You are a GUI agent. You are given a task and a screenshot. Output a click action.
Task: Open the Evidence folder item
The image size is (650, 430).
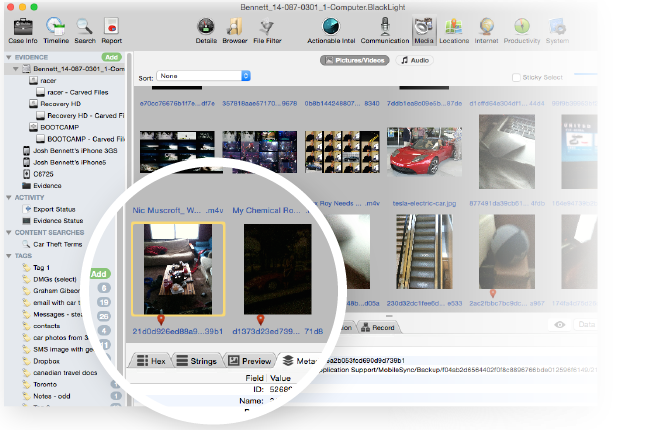47,185
